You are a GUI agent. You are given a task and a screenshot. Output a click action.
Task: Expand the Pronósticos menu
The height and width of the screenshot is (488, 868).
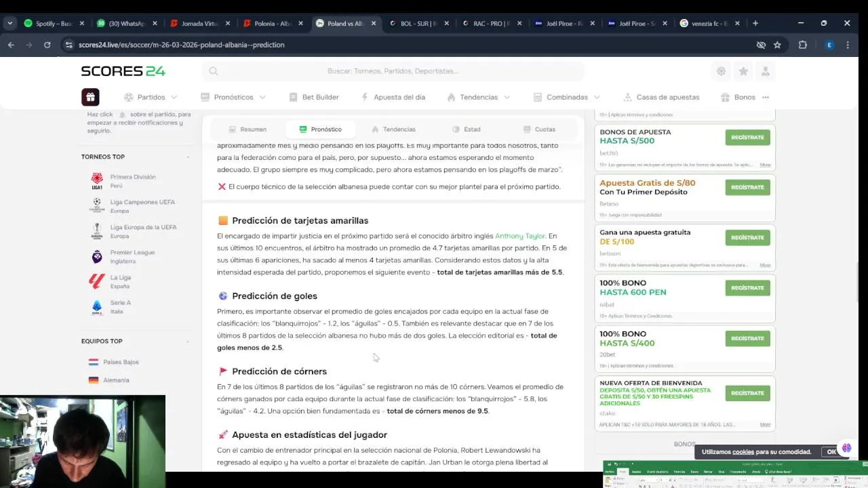(x=233, y=97)
